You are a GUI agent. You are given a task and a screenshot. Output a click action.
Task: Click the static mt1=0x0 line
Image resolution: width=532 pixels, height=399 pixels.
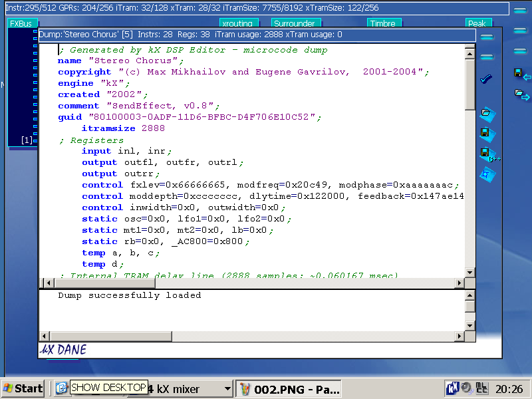(178, 230)
